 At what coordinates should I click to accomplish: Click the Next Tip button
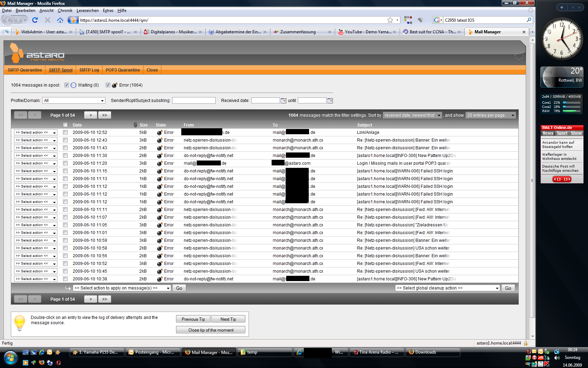[x=228, y=319]
